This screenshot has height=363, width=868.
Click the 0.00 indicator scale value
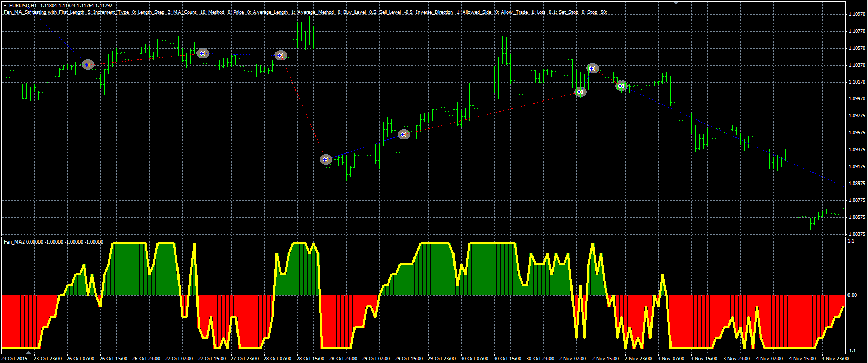(x=852, y=295)
